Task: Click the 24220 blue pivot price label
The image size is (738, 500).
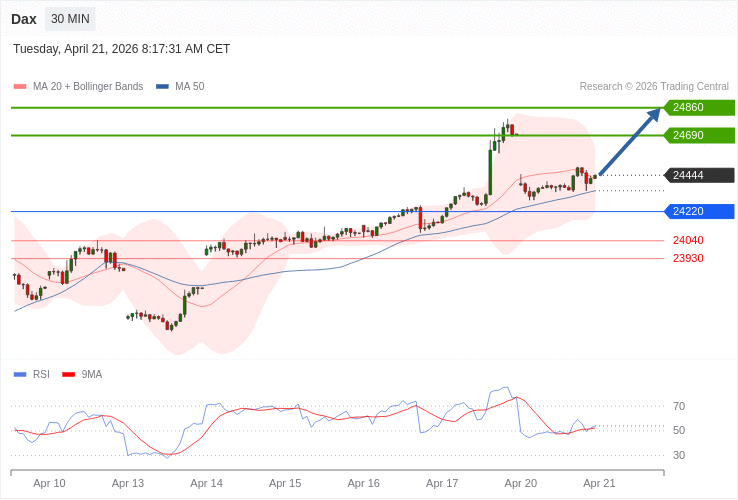Action: [699, 211]
